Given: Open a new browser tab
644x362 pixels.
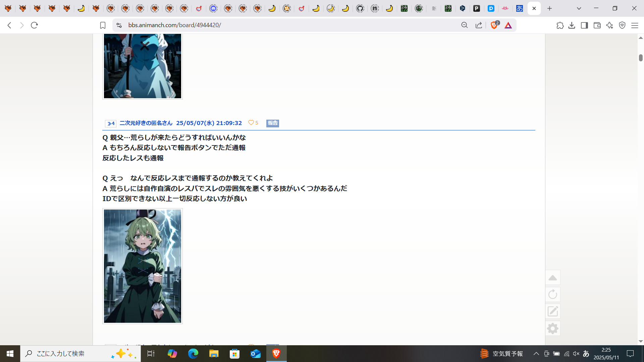Looking at the screenshot, I should (549, 8).
